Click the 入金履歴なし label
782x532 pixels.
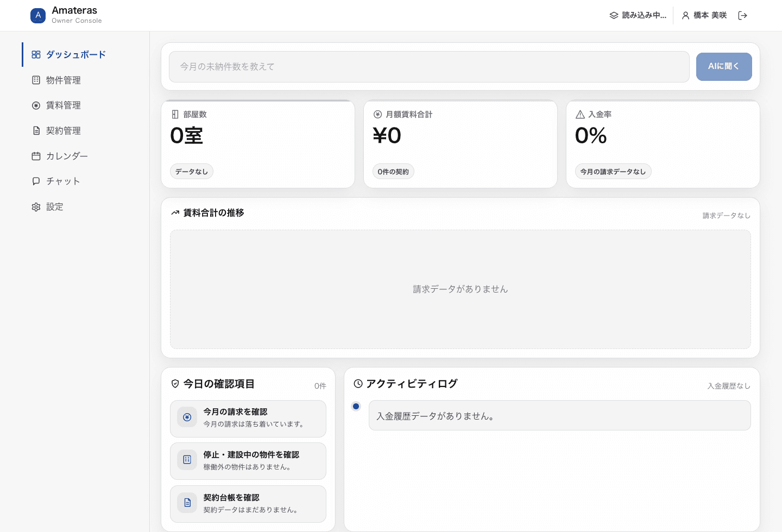729,386
